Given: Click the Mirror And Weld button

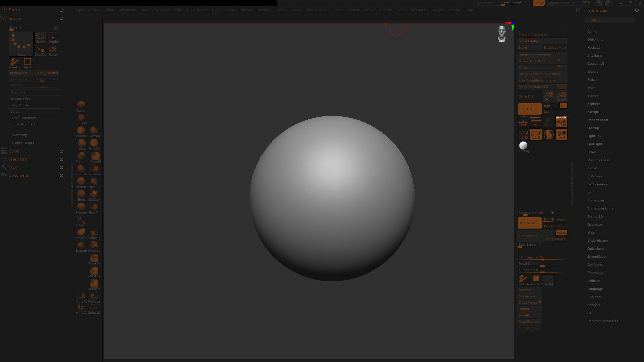Looking at the screenshot, I should [x=532, y=61].
